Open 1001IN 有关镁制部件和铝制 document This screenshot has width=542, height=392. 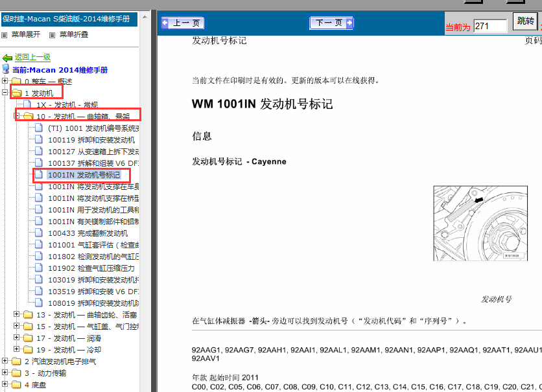point(93,222)
